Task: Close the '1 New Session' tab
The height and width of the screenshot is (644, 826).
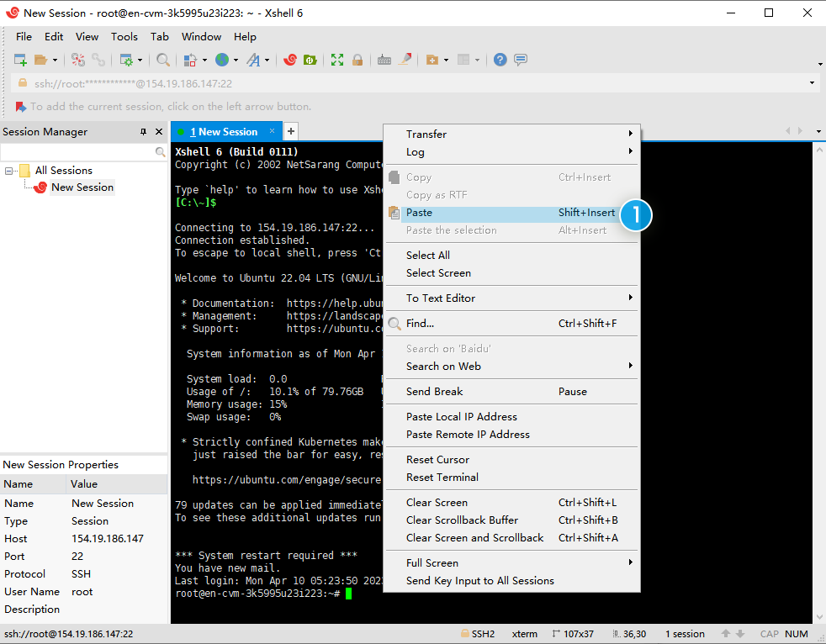Action: [272, 131]
